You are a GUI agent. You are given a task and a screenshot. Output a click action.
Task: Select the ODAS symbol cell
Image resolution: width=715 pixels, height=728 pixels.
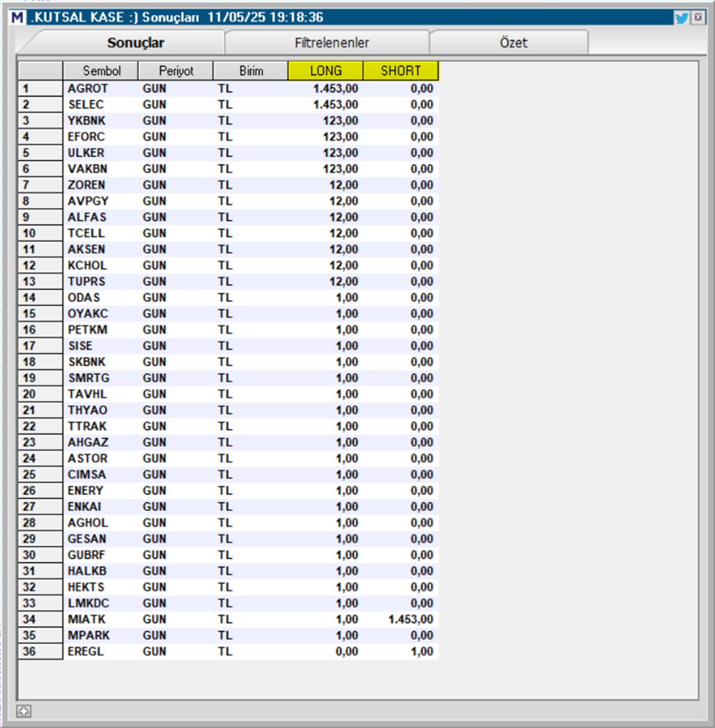(x=101, y=297)
